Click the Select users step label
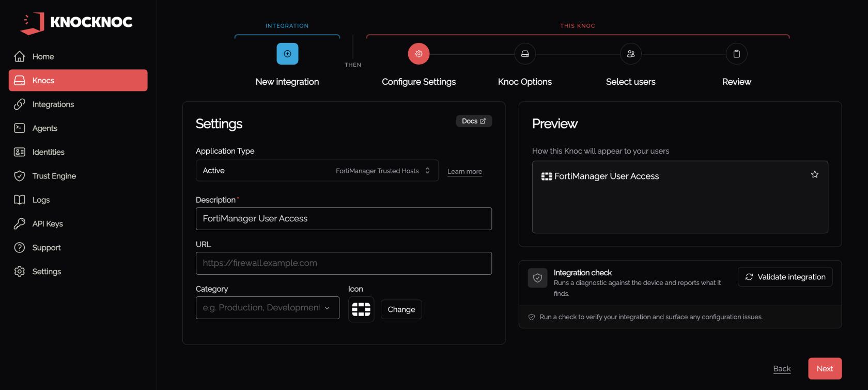 point(631,82)
